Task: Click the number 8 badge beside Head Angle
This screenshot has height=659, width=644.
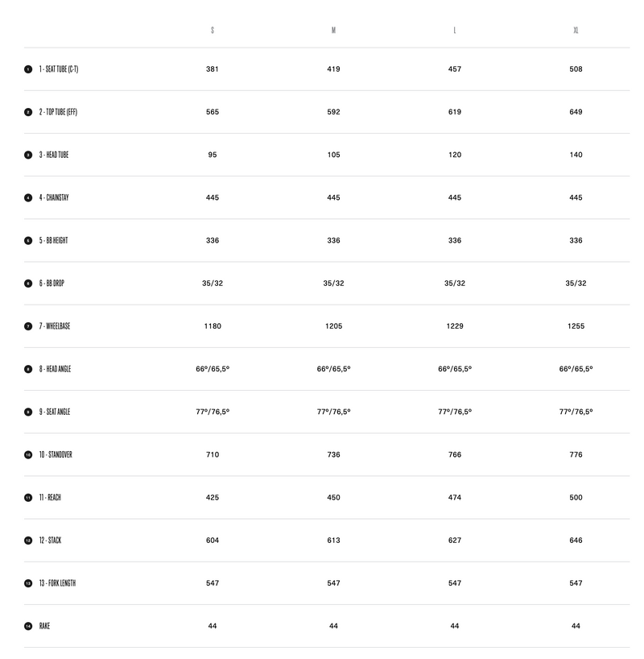Action: click(28, 369)
